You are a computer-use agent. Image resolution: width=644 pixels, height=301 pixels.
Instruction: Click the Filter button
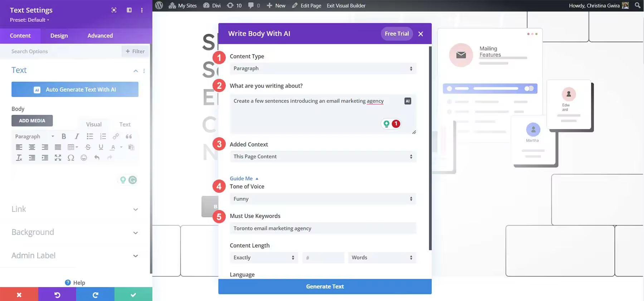135,51
